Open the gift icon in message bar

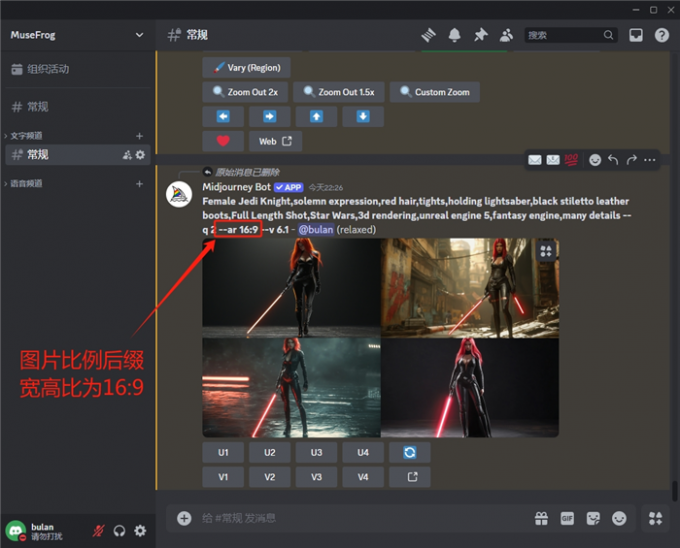(541, 518)
